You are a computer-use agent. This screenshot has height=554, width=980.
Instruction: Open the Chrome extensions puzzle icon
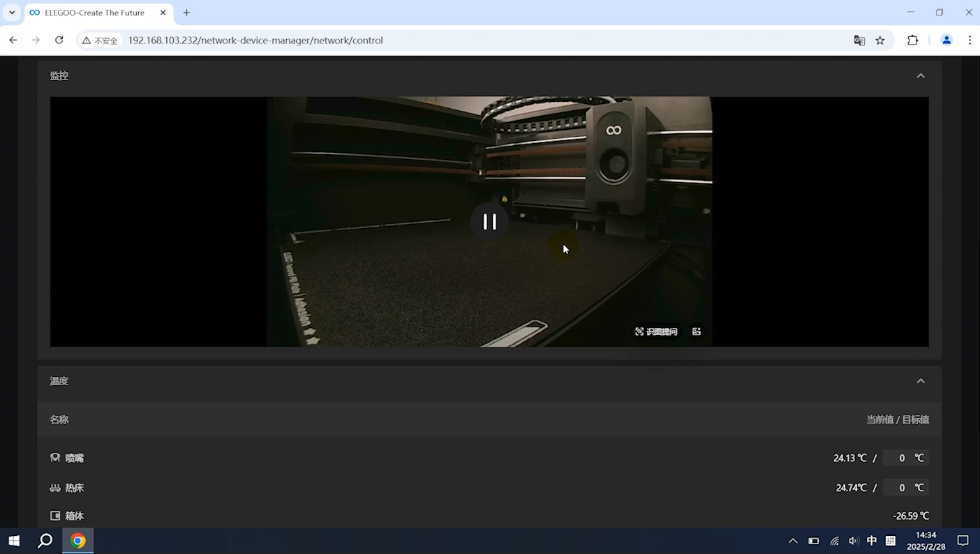click(x=912, y=40)
